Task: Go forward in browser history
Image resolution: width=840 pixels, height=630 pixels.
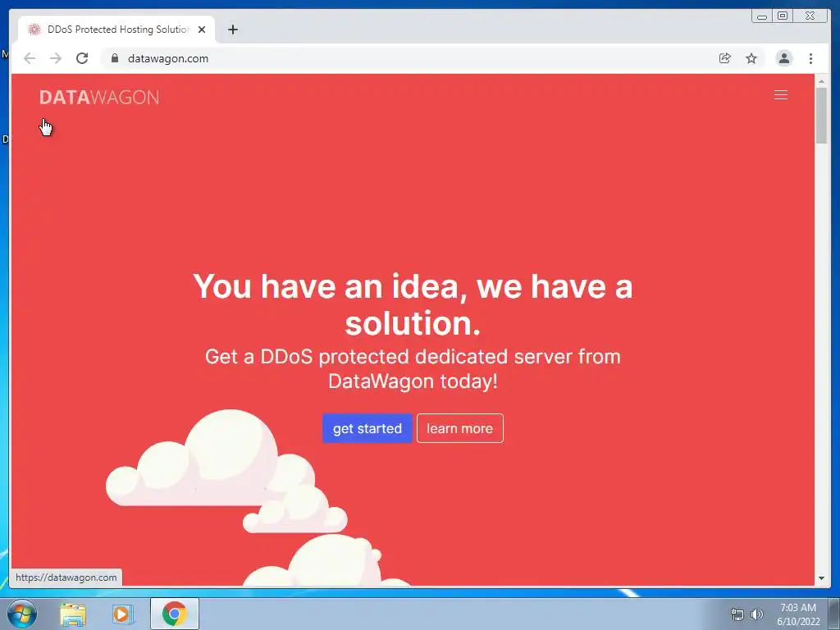Action: tap(56, 58)
